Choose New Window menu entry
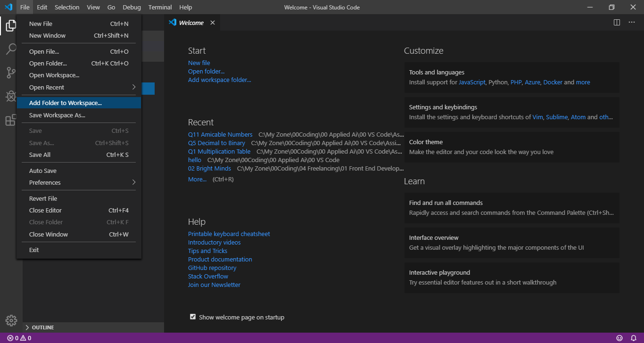644x343 pixels. [x=79, y=35]
